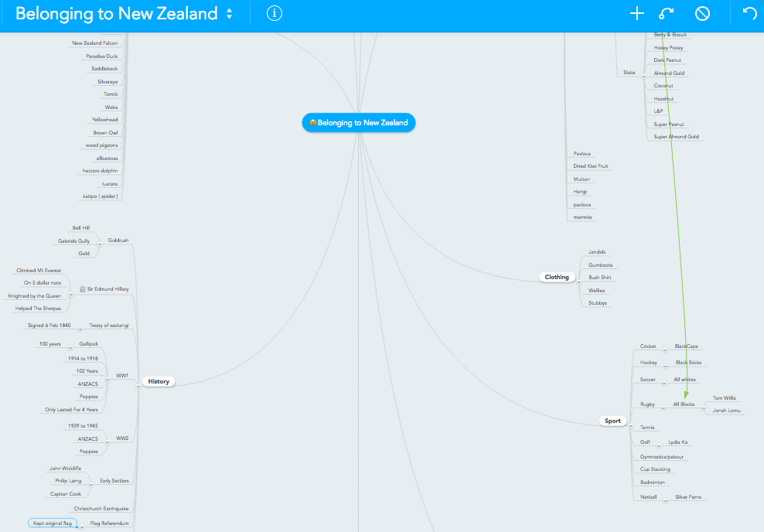
Task: Click the image icon beside Sir Edmund Hillary
Action: (82, 289)
